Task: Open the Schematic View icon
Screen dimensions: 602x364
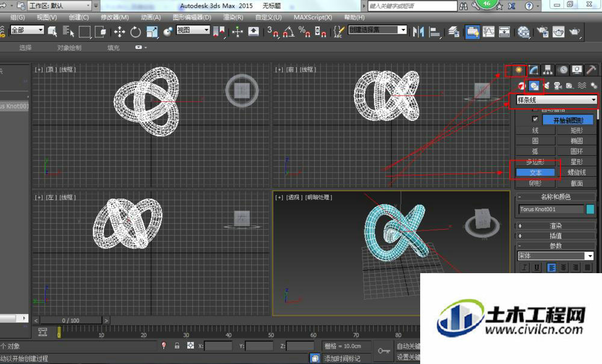Action: 504,31
